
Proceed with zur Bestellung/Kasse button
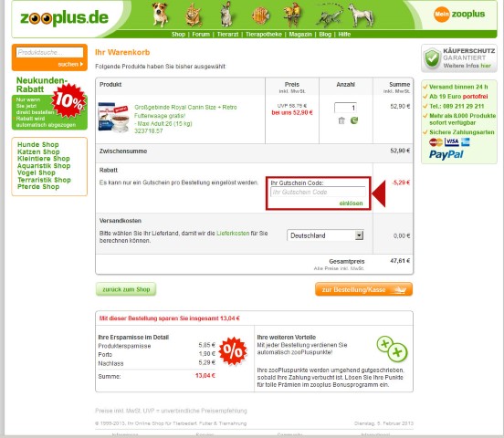[363, 289]
